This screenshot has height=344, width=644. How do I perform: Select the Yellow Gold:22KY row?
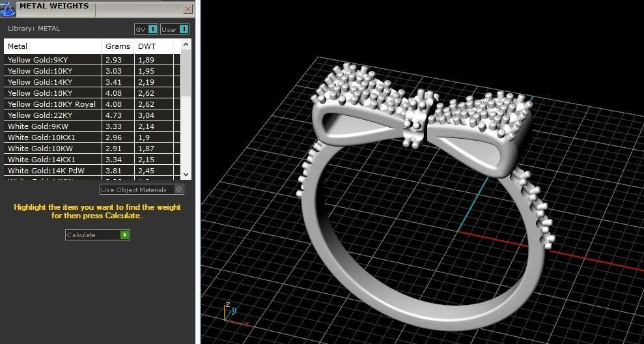pyautogui.click(x=92, y=115)
